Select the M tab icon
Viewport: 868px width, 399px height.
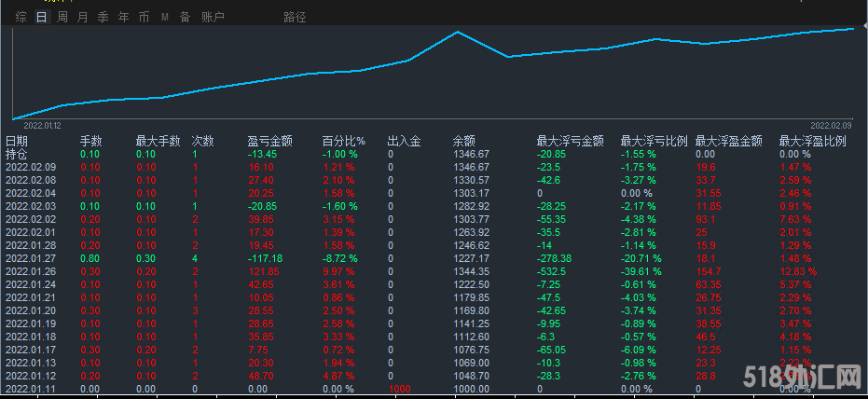point(164,17)
